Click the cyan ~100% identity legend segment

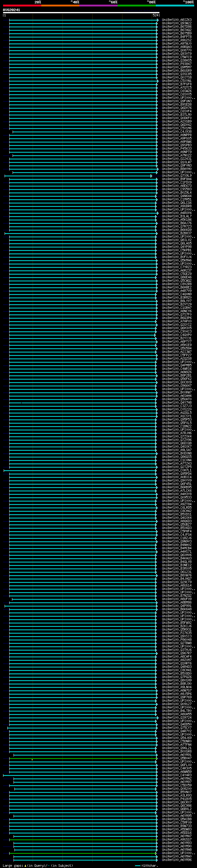[x=175, y=6]
